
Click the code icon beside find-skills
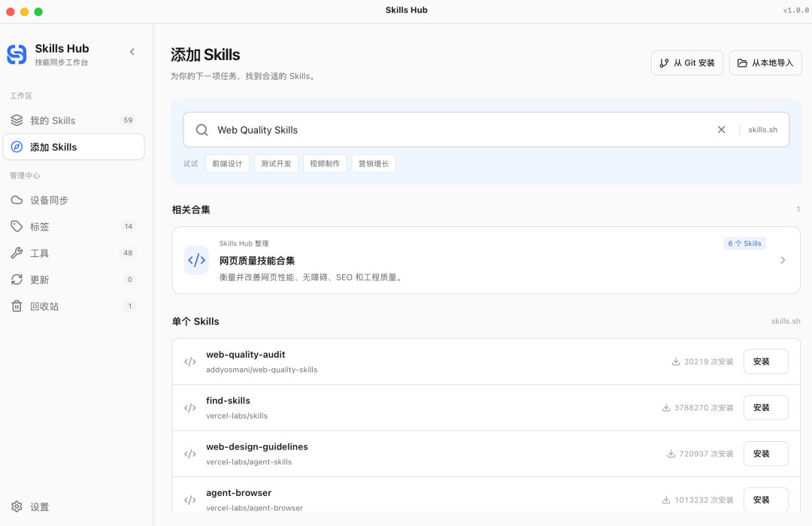[x=190, y=407]
